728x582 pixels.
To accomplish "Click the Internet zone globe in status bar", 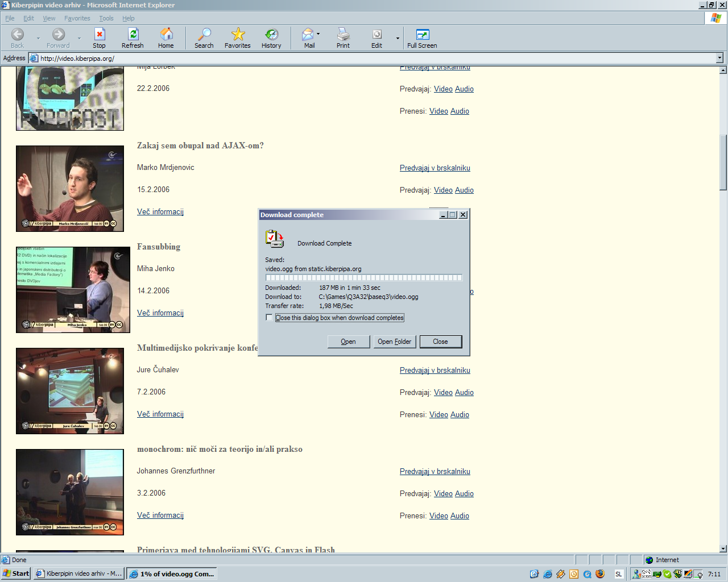I will [649, 560].
